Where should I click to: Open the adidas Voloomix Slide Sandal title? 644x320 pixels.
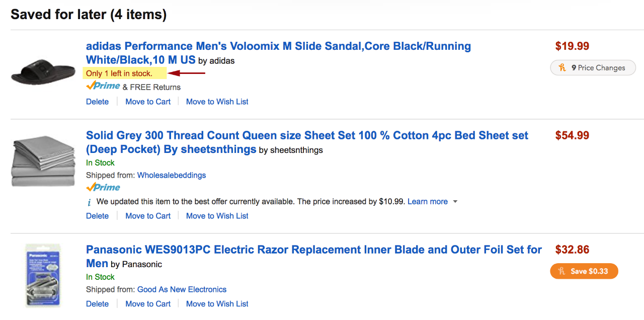click(x=279, y=53)
